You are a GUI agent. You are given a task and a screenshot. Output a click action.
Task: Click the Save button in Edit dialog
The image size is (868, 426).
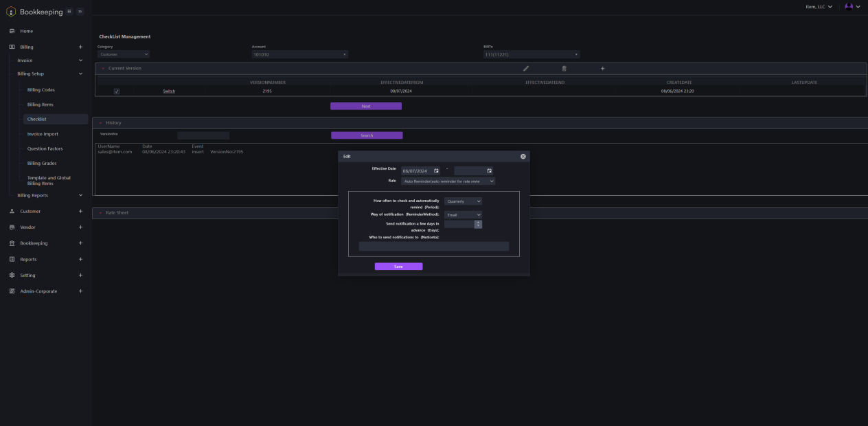tap(398, 267)
